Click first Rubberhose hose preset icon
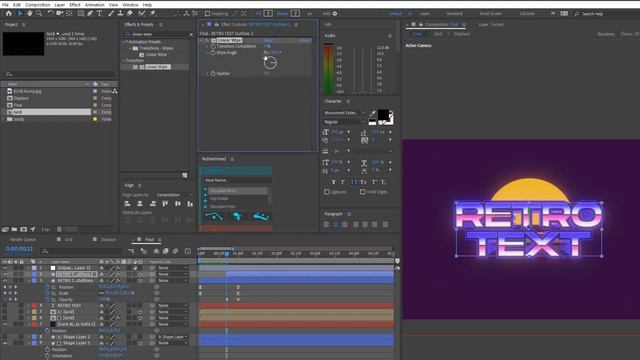The width and height of the screenshot is (640, 360). 213,216
